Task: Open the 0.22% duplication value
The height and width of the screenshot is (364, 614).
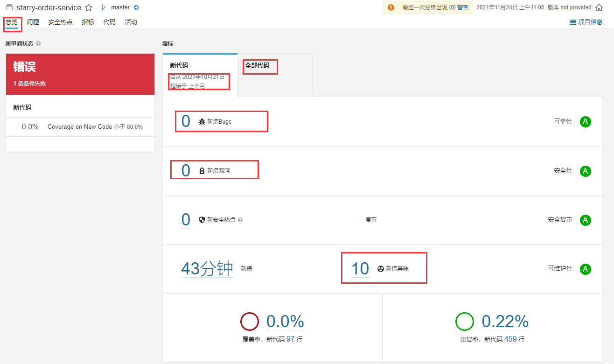Action: point(505,322)
